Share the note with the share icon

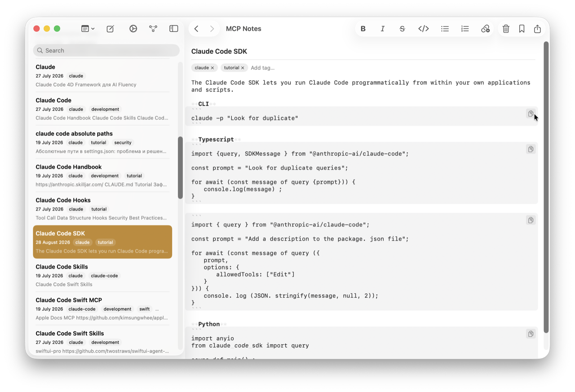coord(537,29)
